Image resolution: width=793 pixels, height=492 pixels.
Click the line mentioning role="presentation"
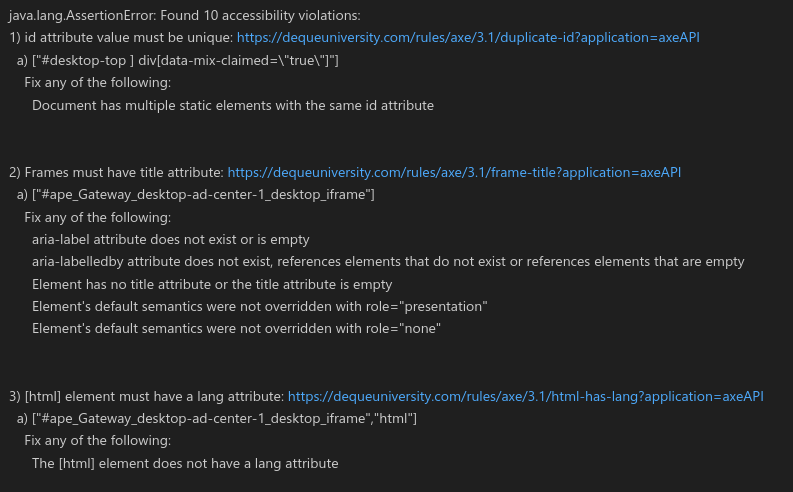coord(260,306)
